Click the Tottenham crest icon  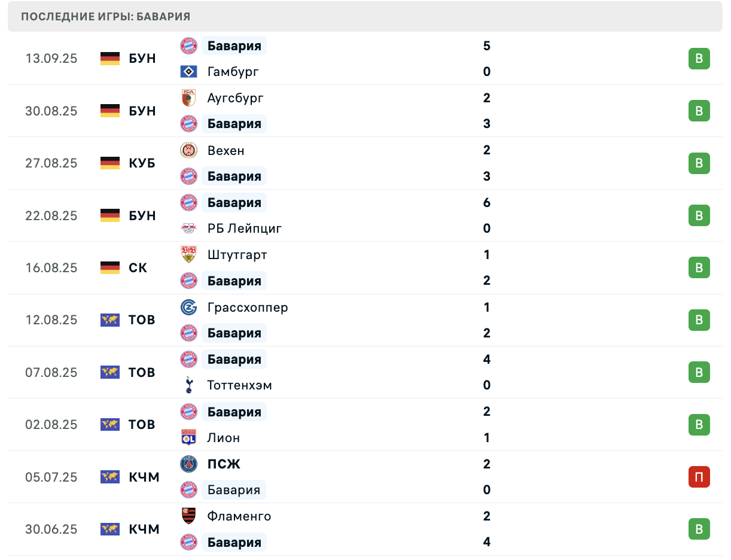pyautogui.click(x=189, y=385)
